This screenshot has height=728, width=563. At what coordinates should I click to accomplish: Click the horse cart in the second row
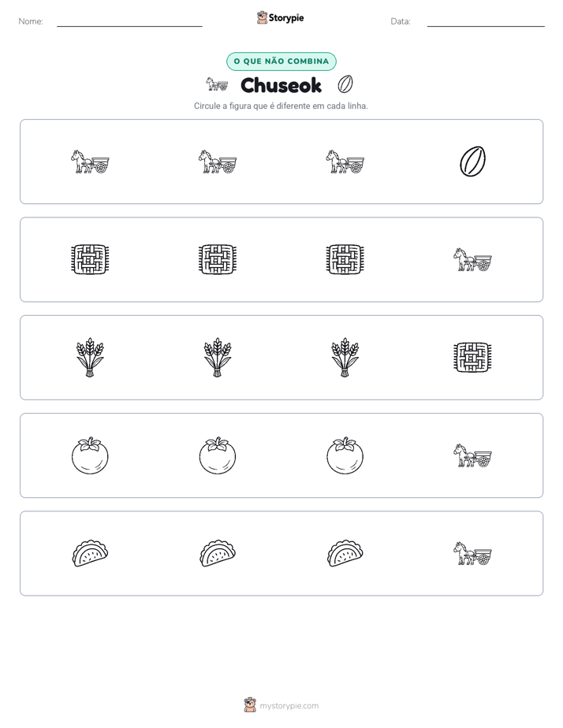pos(472,259)
